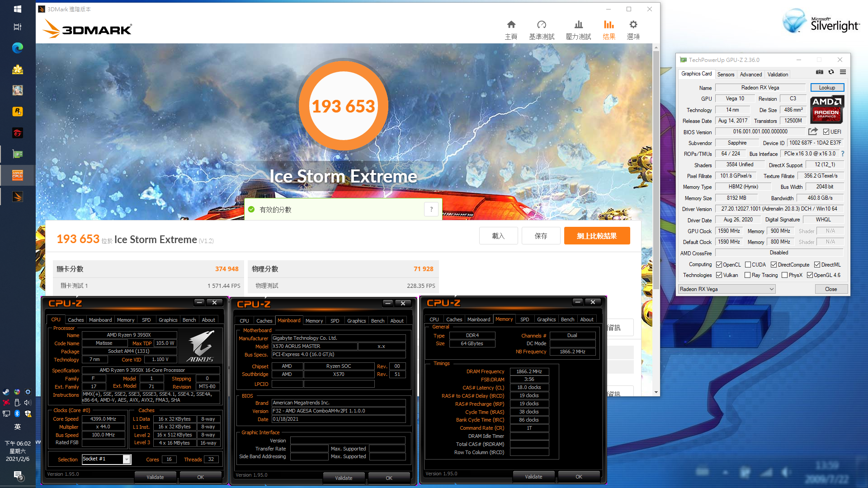Click the bus interface question mark in GPU-Z
Screen dimensions: 868x488
[x=842, y=154]
